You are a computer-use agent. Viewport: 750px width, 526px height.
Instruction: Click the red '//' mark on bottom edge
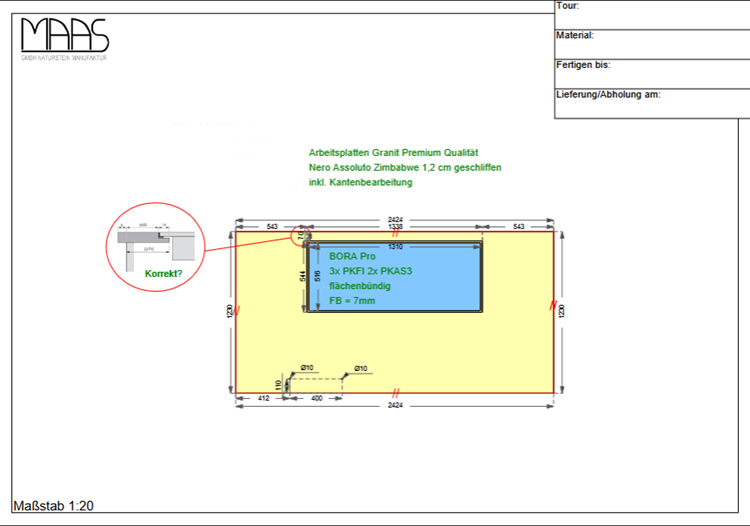click(395, 394)
